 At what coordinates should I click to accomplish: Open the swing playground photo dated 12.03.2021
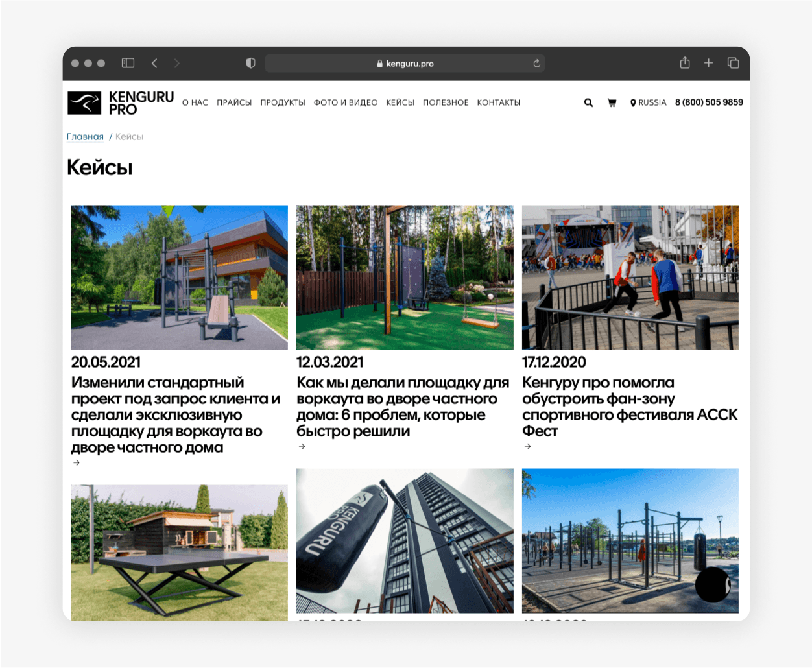(405, 278)
